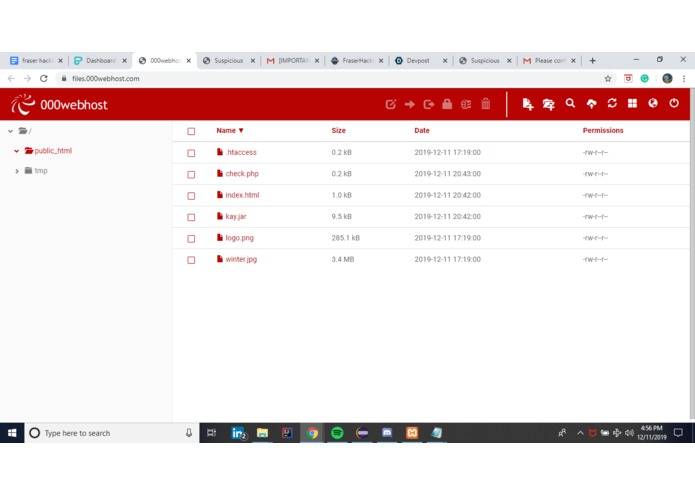695x494 pixels.
Task: Click the move arrow icon in toolbar
Action: [410, 104]
